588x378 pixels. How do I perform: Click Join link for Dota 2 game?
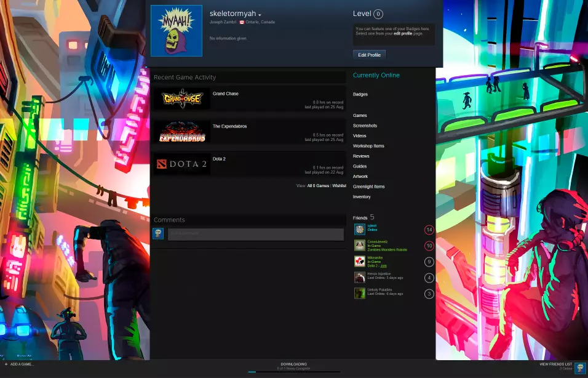[x=384, y=266]
